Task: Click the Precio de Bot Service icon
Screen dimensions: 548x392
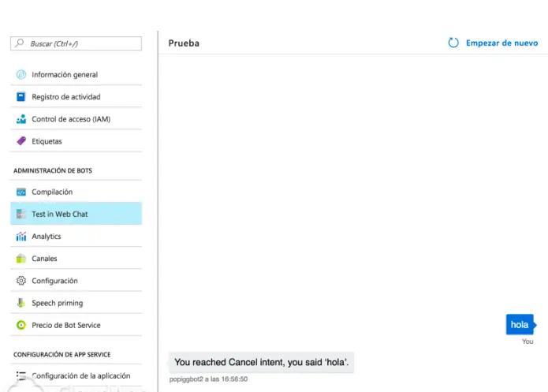Action: tap(21, 325)
